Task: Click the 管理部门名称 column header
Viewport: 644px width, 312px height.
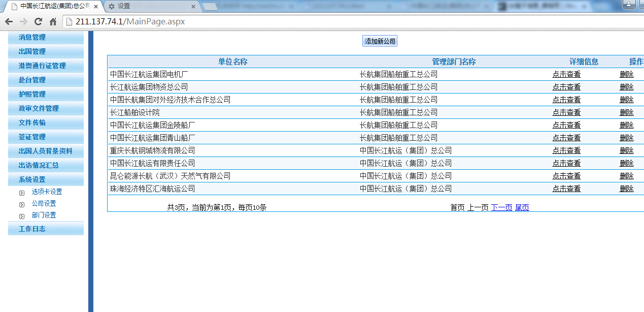Action: coord(454,61)
